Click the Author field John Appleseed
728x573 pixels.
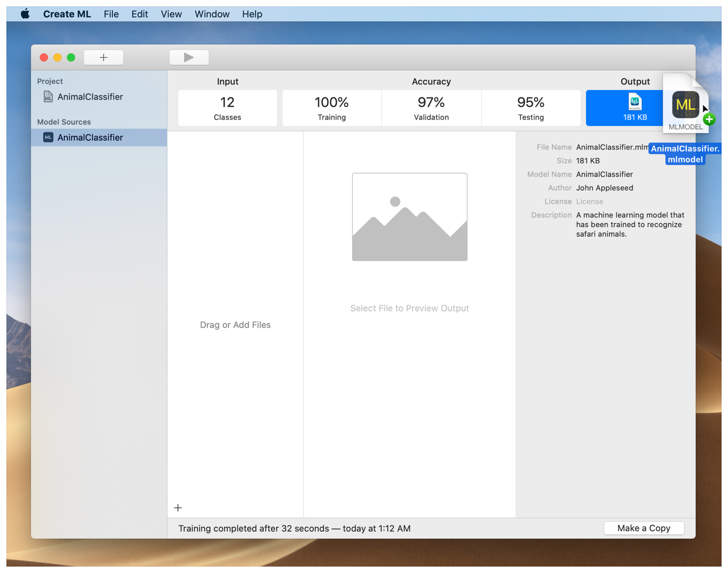click(x=604, y=188)
